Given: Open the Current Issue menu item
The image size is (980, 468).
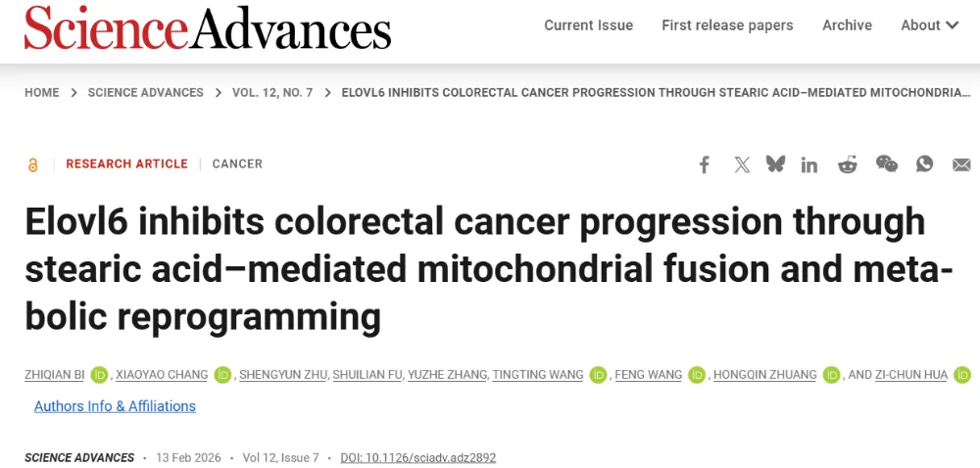Looking at the screenshot, I should pos(588,25).
